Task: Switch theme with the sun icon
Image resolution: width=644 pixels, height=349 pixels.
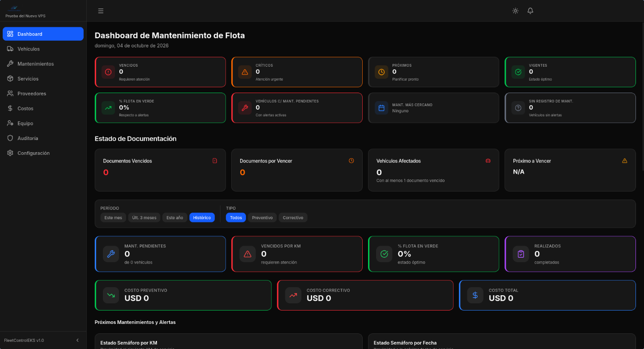Action: pos(515,11)
